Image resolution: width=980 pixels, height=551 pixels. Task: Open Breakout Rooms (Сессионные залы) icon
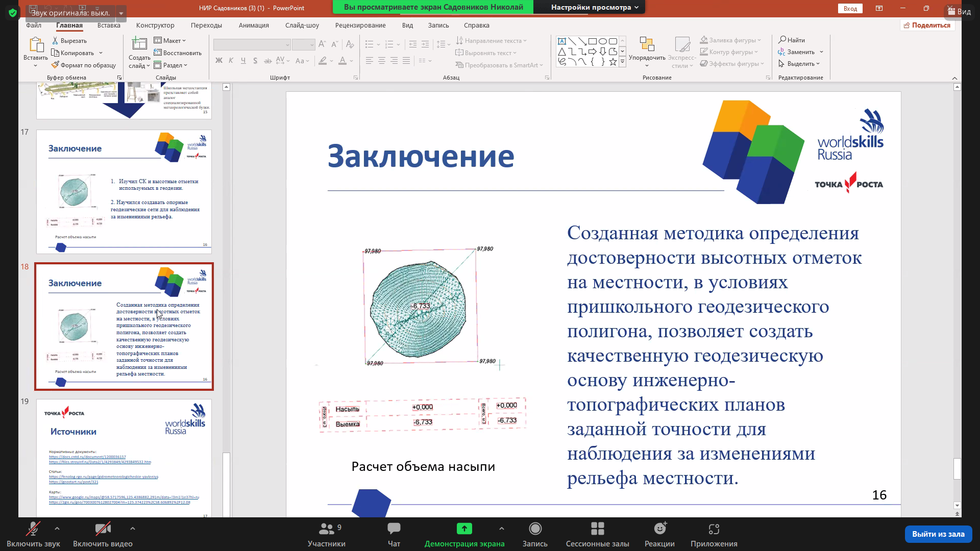(x=597, y=529)
